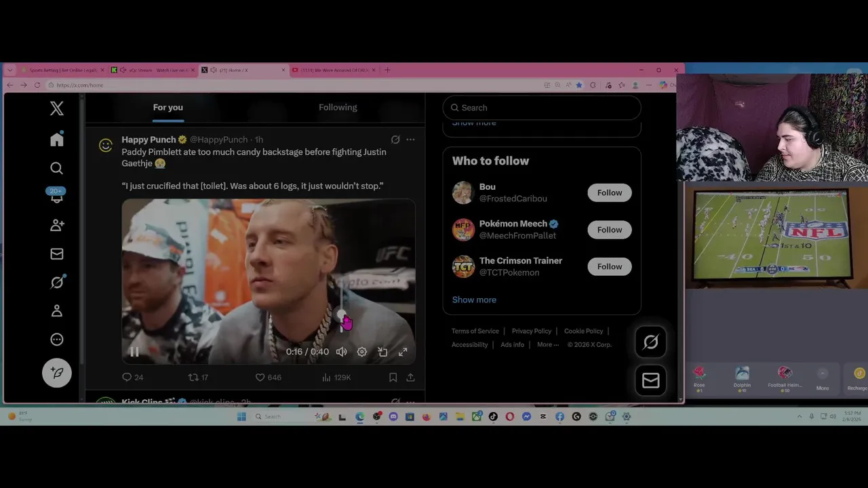Open a new browser tab
The image size is (868, 488).
click(388, 70)
